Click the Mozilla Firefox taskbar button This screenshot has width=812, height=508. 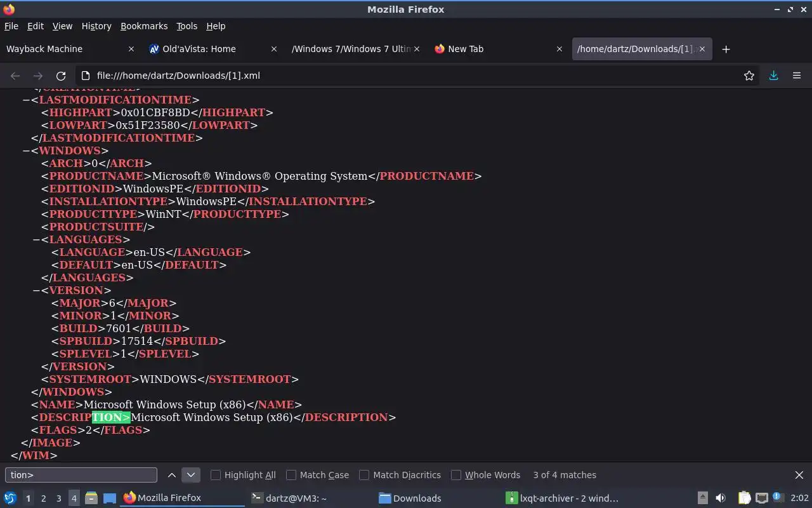(x=182, y=498)
